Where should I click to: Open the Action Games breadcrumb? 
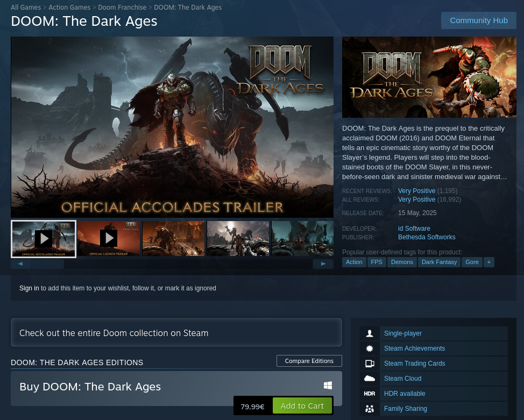point(69,8)
